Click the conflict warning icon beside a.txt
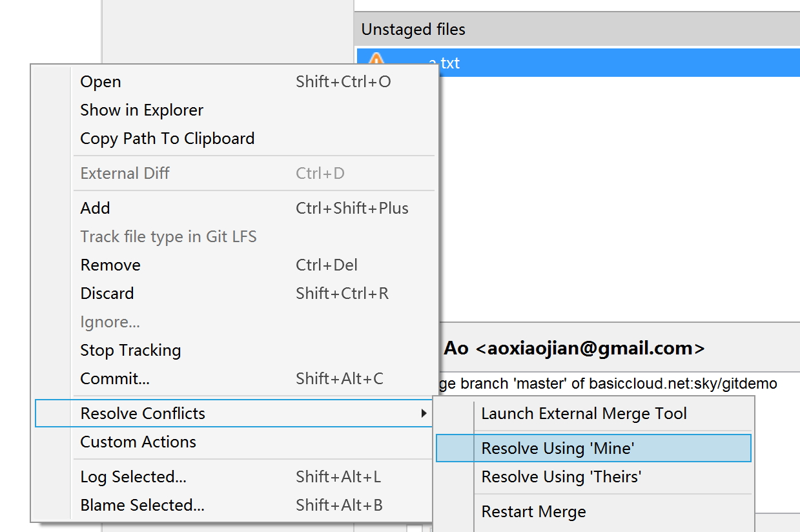 coord(376,58)
